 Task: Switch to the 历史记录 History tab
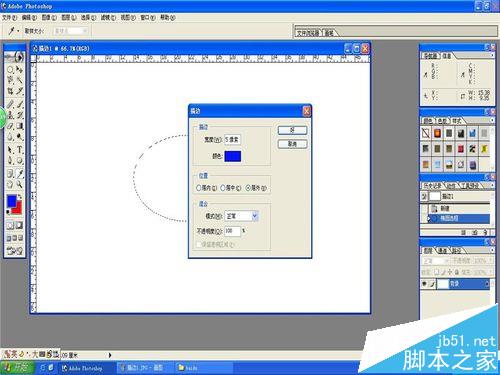pos(433,186)
